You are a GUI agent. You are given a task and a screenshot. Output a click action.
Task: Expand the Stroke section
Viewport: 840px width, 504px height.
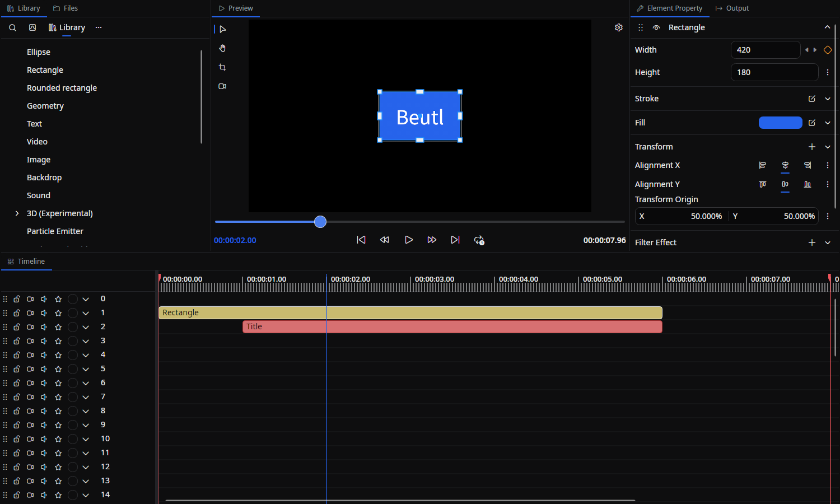(x=828, y=99)
